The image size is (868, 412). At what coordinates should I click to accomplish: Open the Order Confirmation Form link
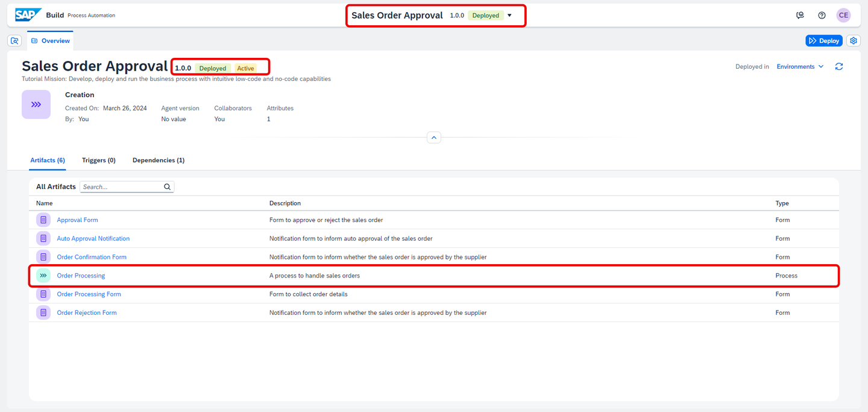pos(92,257)
